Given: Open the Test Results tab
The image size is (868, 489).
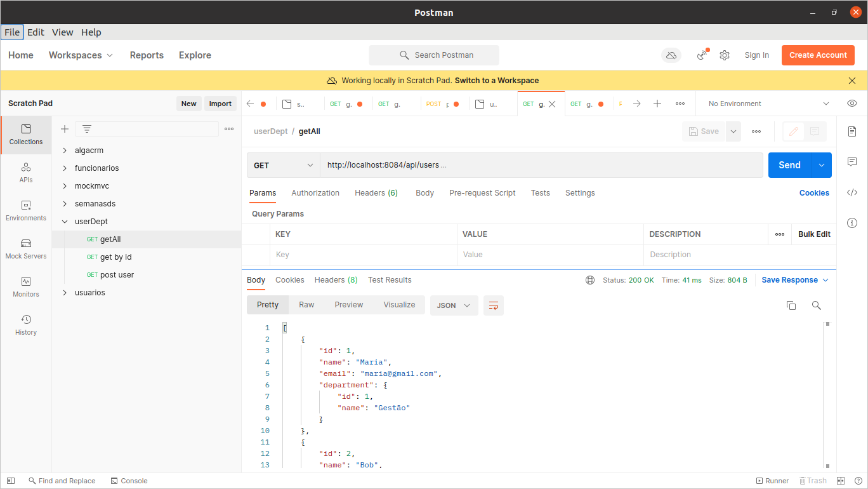Looking at the screenshot, I should coord(390,280).
